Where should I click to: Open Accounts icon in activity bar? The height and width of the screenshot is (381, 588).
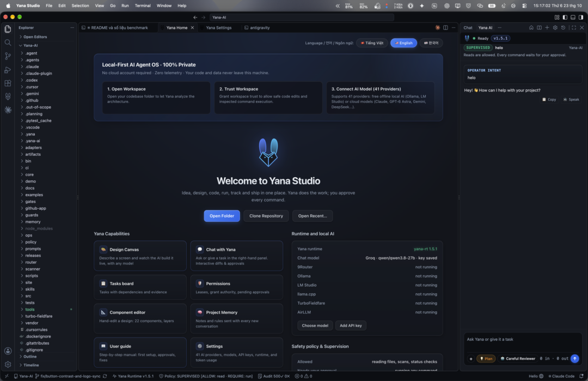8,351
